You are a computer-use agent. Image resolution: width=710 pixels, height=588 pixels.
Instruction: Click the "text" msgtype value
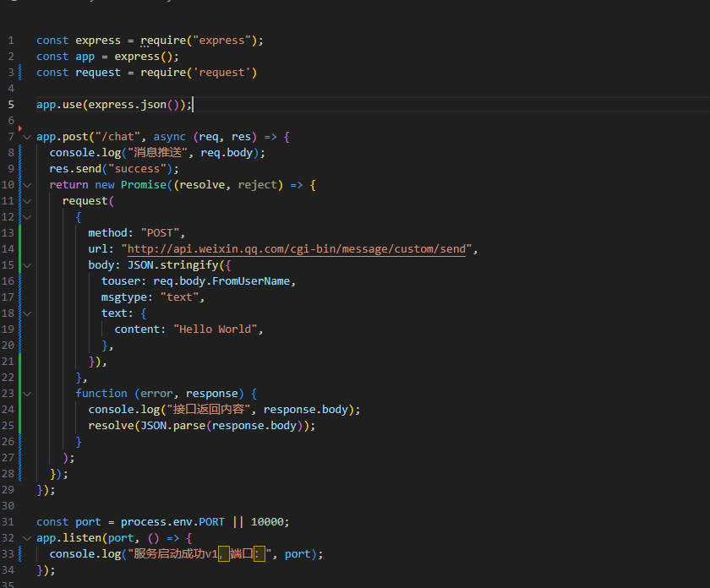pyautogui.click(x=179, y=297)
